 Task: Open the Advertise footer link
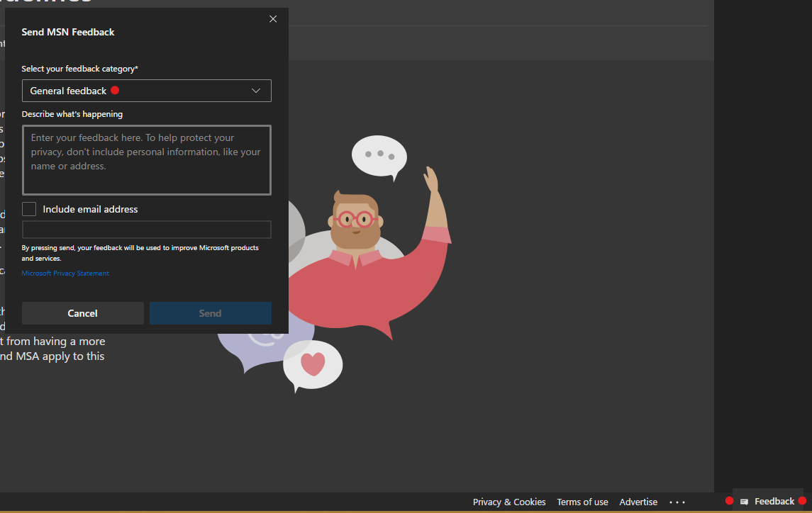pos(638,502)
